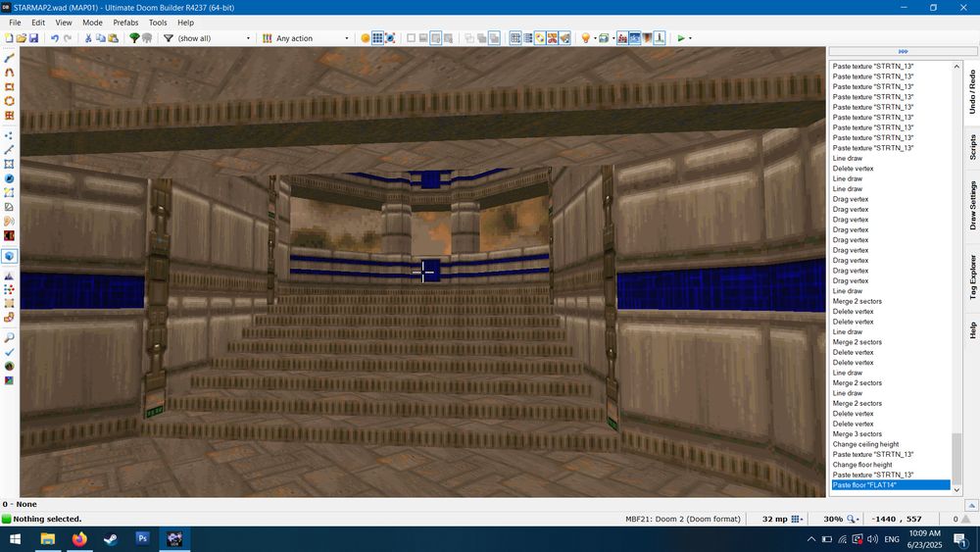Select the 'Change ceiling height' history entry
This screenshot has width=980, height=552.
[x=865, y=444]
